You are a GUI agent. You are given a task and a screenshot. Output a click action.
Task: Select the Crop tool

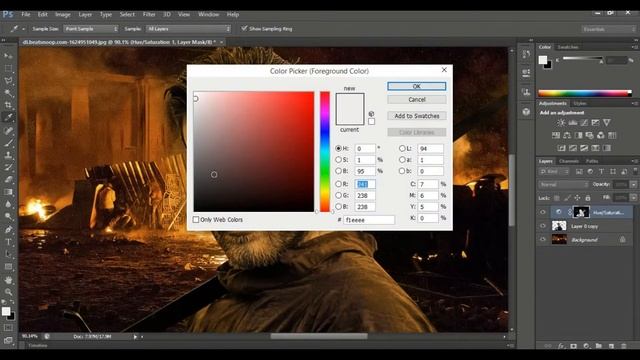tap(8, 105)
